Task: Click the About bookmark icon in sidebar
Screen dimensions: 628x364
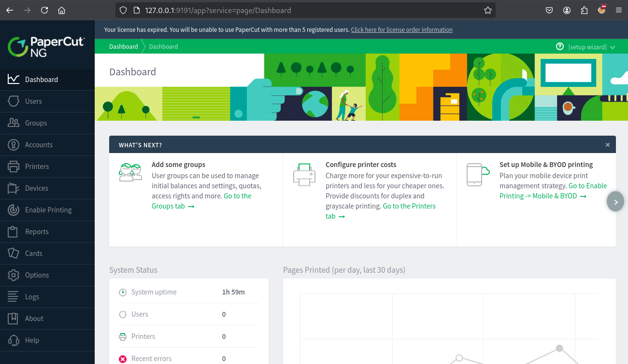Action: pyautogui.click(x=14, y=318)
